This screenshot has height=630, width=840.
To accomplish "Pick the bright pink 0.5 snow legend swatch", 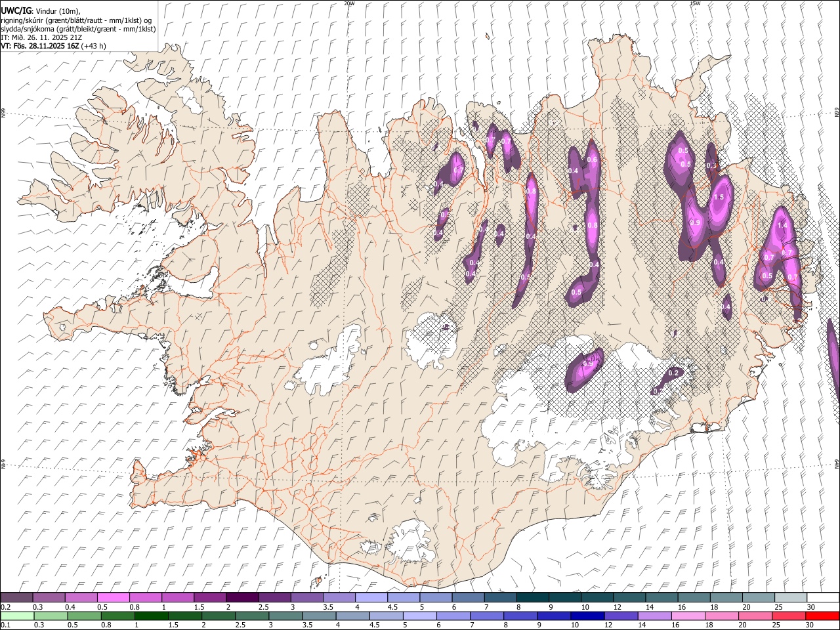I will pyautogui.click(x=113, y=597).
